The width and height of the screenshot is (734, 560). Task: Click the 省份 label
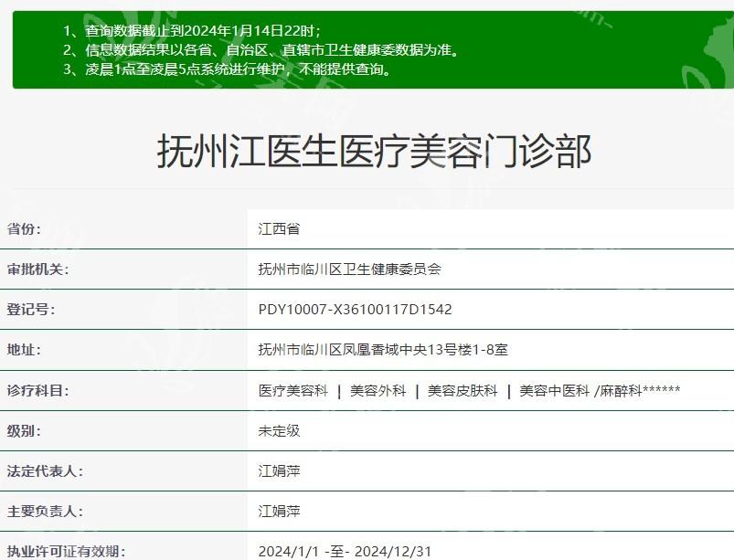(24, 229)
